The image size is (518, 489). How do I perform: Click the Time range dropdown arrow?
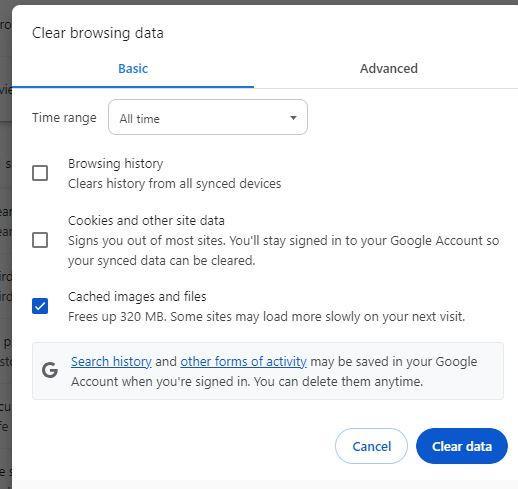293,118
